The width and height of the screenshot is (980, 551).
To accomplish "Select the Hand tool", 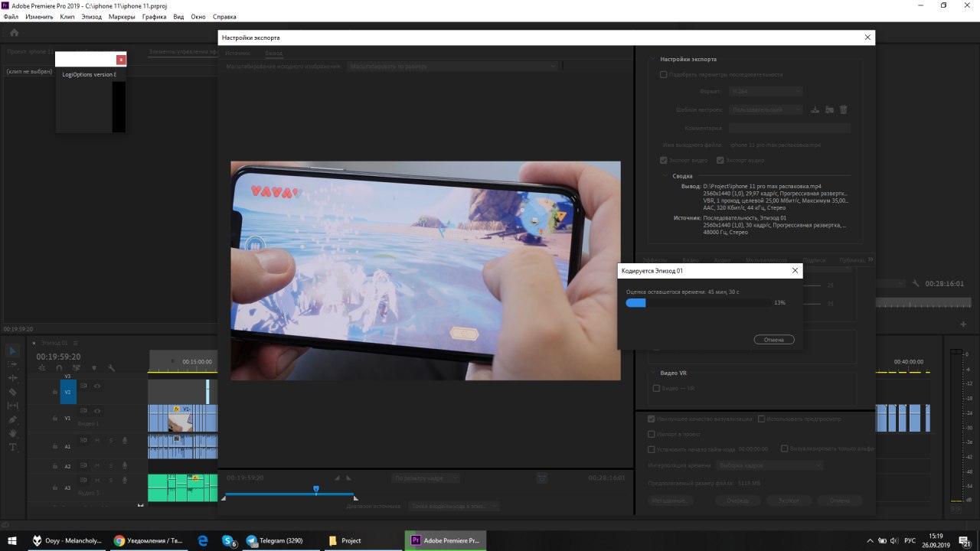I will click(13, 433).
